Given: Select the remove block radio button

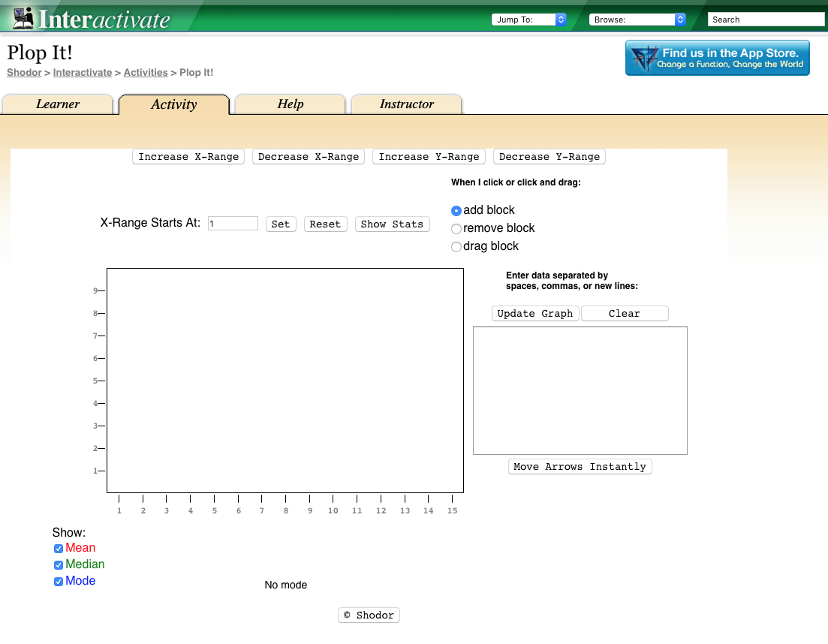Looking at the screenshot, I should [x=456, y=229].
